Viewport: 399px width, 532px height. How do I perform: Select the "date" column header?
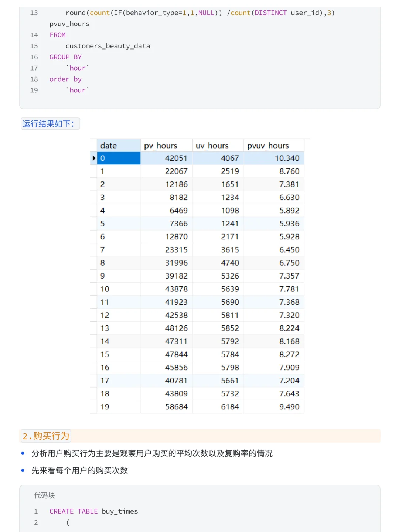pyautogui.click(x=108, y=145)
